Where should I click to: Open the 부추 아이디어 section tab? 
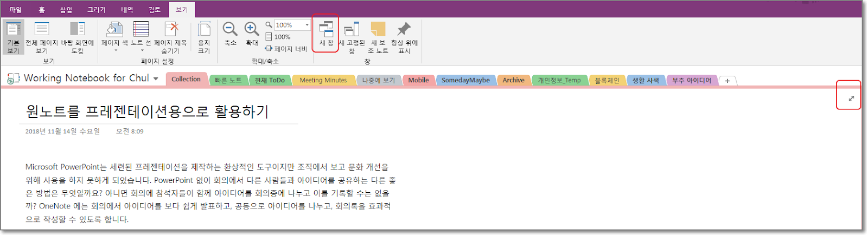point(692,80)
